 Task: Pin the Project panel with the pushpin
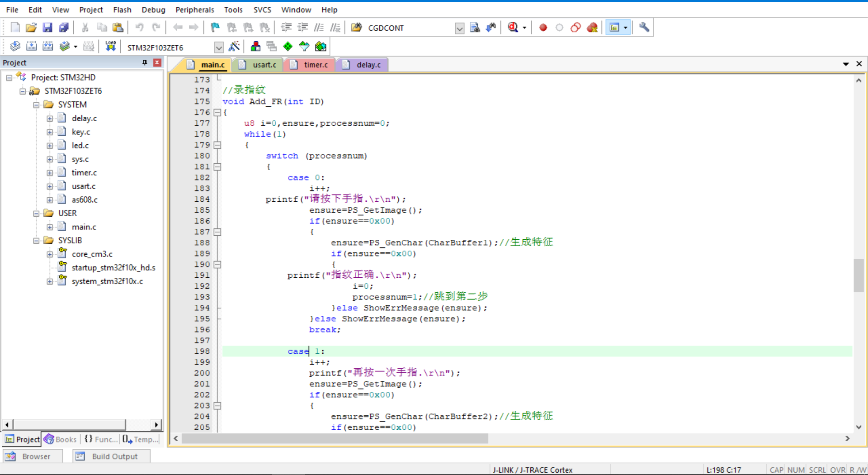[145, 62]
